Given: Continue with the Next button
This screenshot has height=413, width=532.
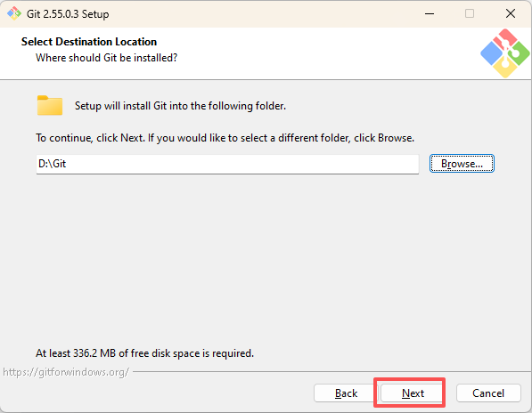Looking at the screenshot, I should (413, 393).
